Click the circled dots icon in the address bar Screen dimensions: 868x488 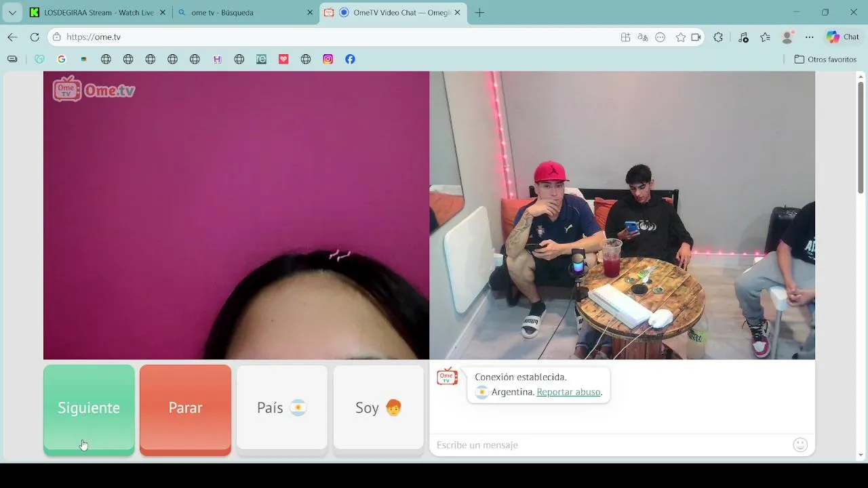click(x=660, y=37)
